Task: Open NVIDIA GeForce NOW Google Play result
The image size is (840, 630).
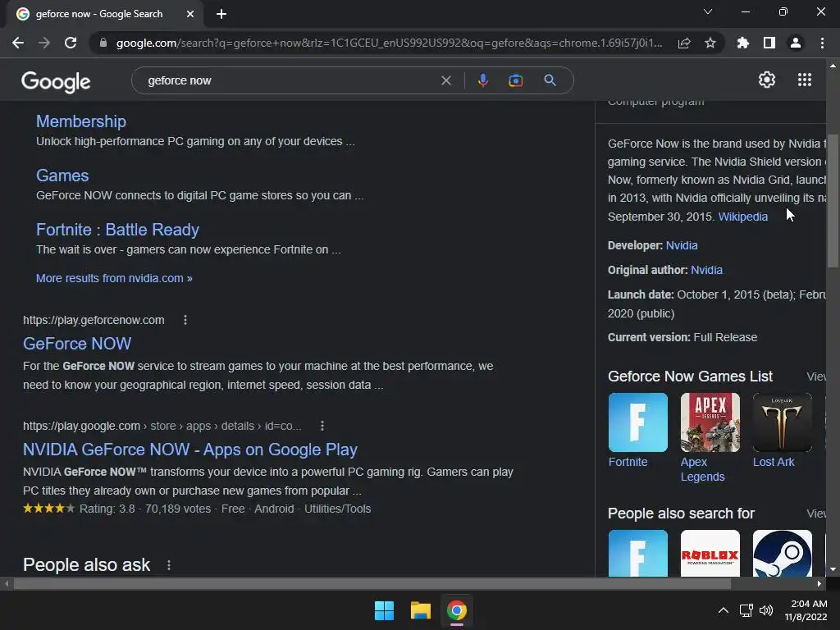Action: [x=190, y=450]
